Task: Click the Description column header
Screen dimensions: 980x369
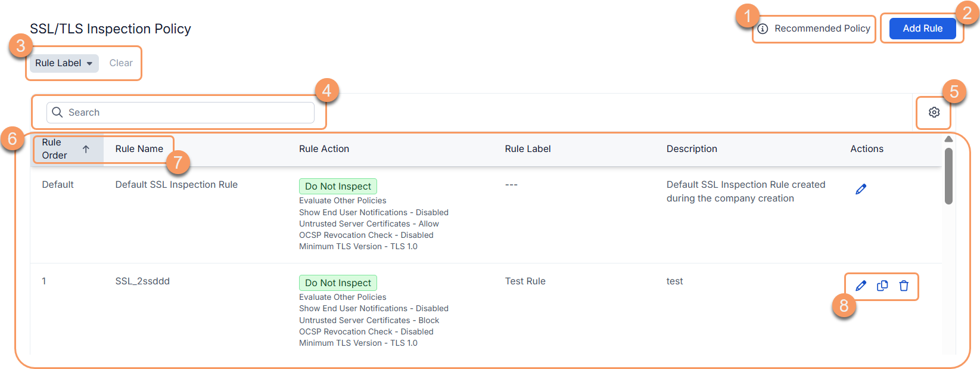Action: 692,149
